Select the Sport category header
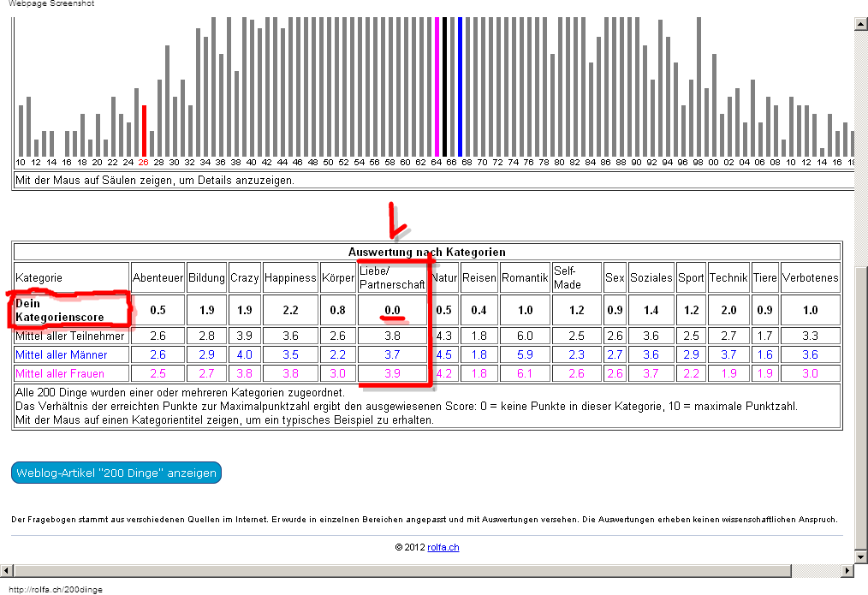 tap(691, 277)
